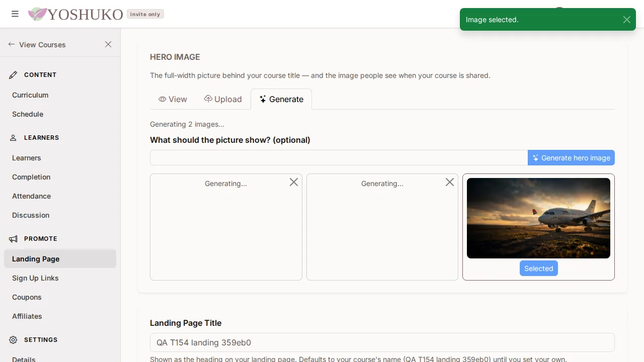Open the hamburger menu icon
Viewport: 644px width, 362px height.
15,14
